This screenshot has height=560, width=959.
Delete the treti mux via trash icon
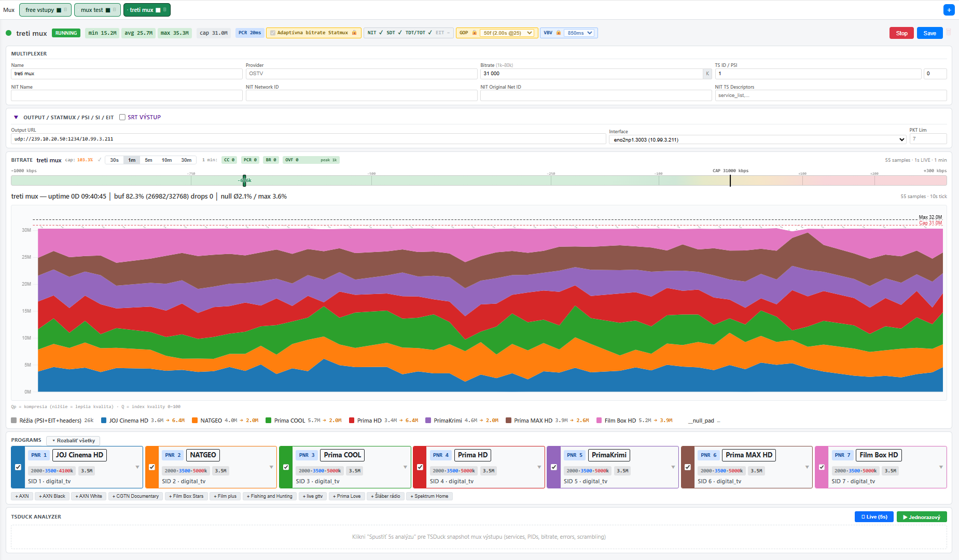(949, 33)
